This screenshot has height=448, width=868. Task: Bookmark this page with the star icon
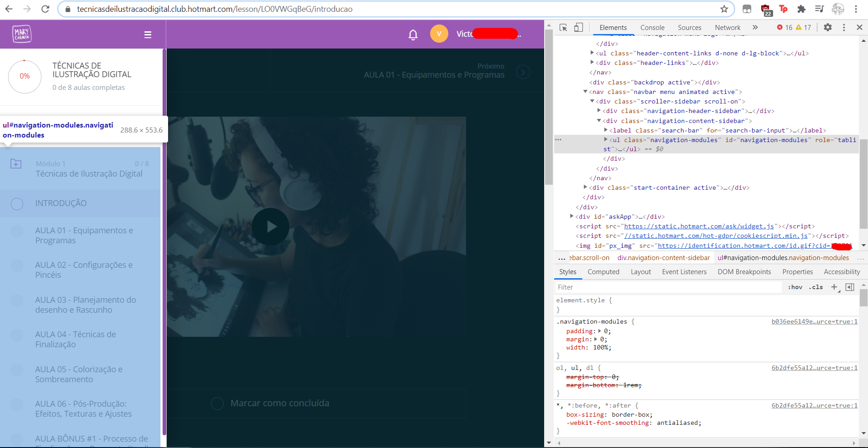pyautogui.click(x=724, y=9)
